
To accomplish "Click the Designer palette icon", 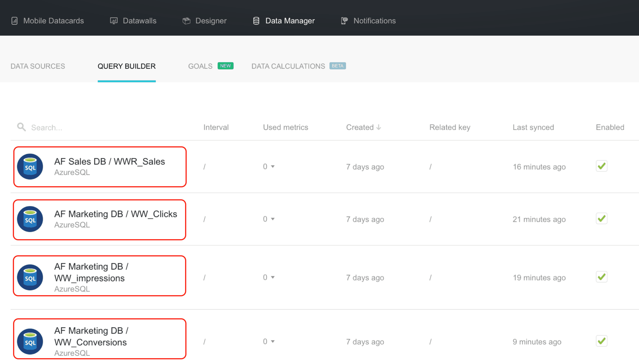I will [x=186, y=21].
